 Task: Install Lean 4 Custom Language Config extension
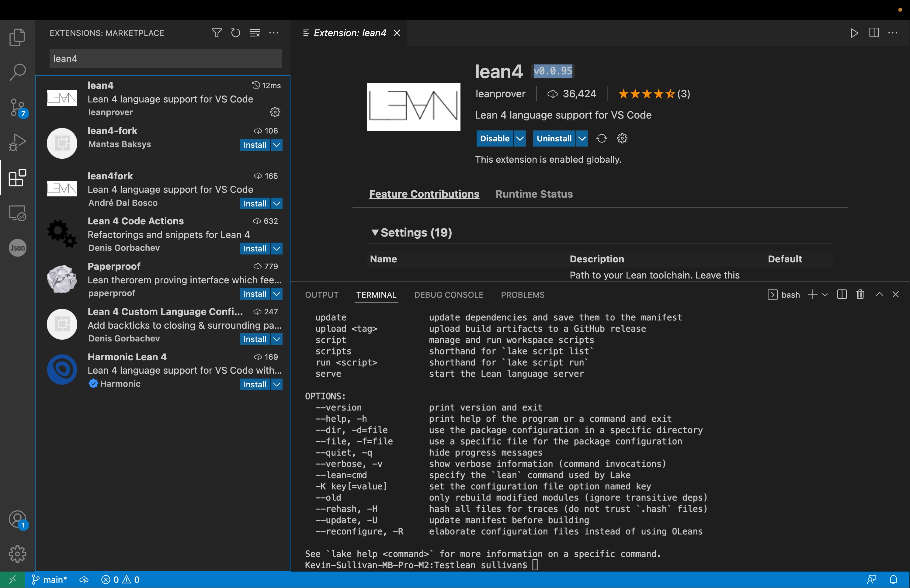(x=255, y=339)
